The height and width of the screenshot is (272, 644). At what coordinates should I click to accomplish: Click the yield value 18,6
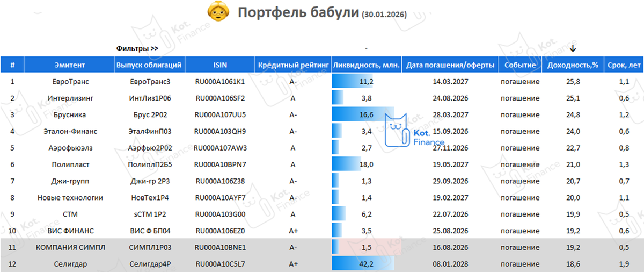pyautogui.click(x=573, y=263)
